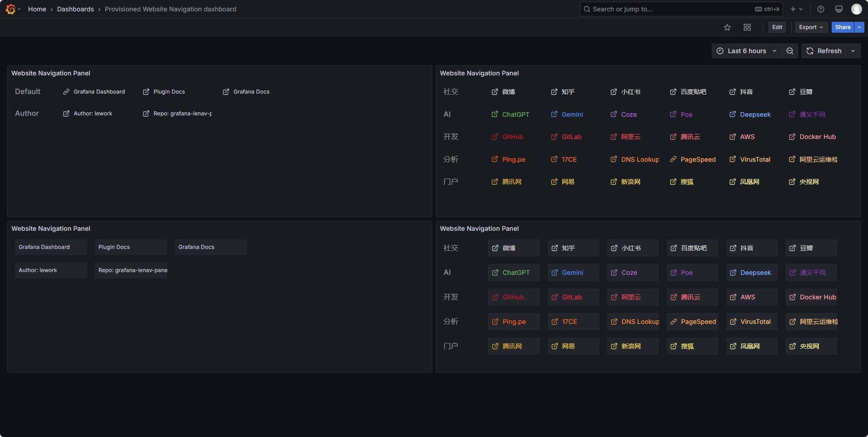The height and width of the screenshot is (437, 868).
Task: Open the Grafana Docs link
Action: click(x=251, y=91)
